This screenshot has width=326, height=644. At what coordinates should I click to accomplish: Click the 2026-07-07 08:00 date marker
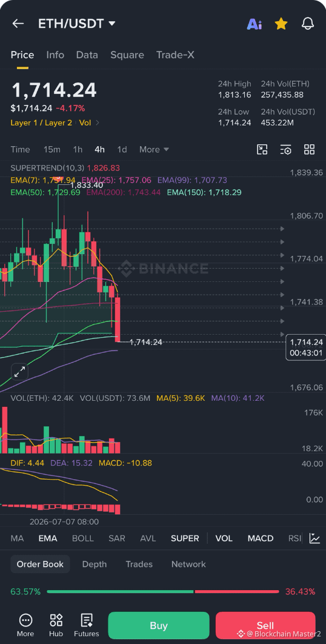pos(64,522)
